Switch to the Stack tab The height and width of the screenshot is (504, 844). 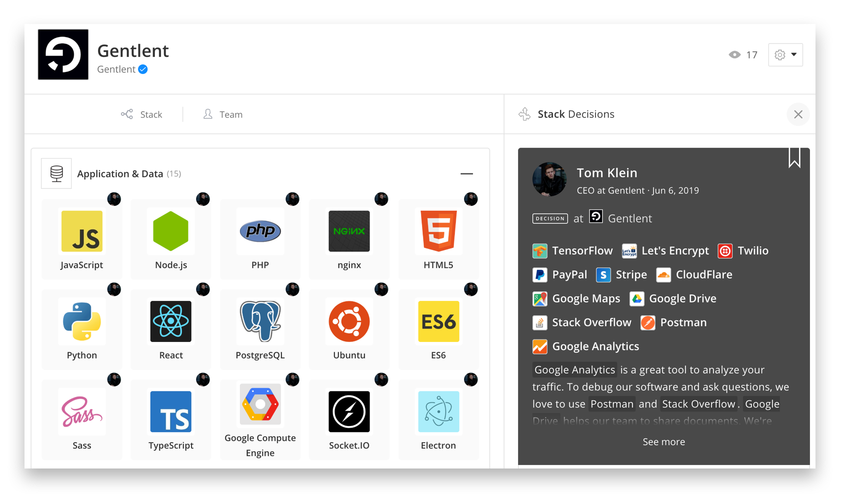pos(141,114)
